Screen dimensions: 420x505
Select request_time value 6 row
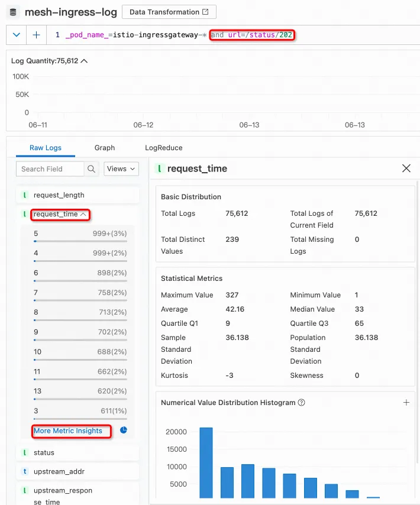80,275
